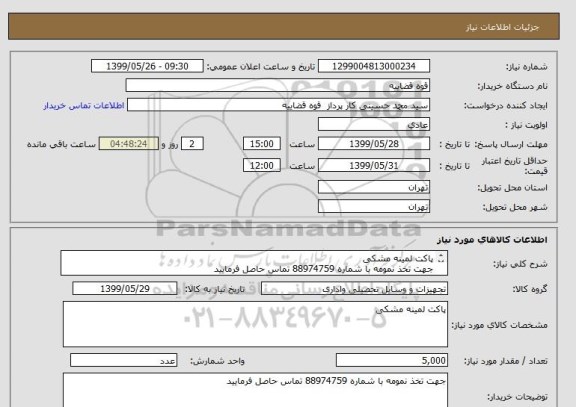Click the buyer remarks text area
Image resolution: width=576 pixels, height=407 pixels.
tap(255, 390)
